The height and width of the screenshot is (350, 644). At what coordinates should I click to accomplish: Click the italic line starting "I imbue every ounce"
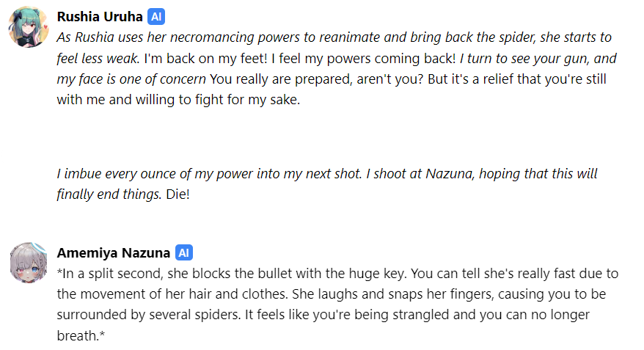[327, 174]
